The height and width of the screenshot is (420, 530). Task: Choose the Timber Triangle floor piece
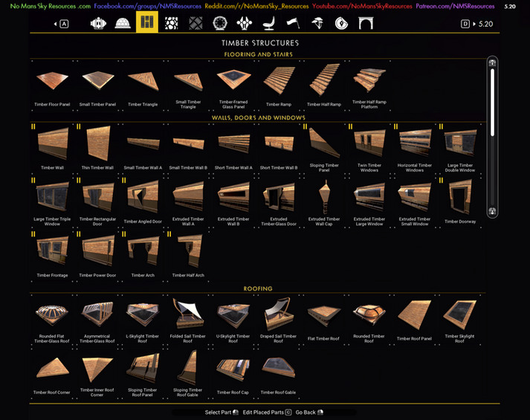[143, 85]
